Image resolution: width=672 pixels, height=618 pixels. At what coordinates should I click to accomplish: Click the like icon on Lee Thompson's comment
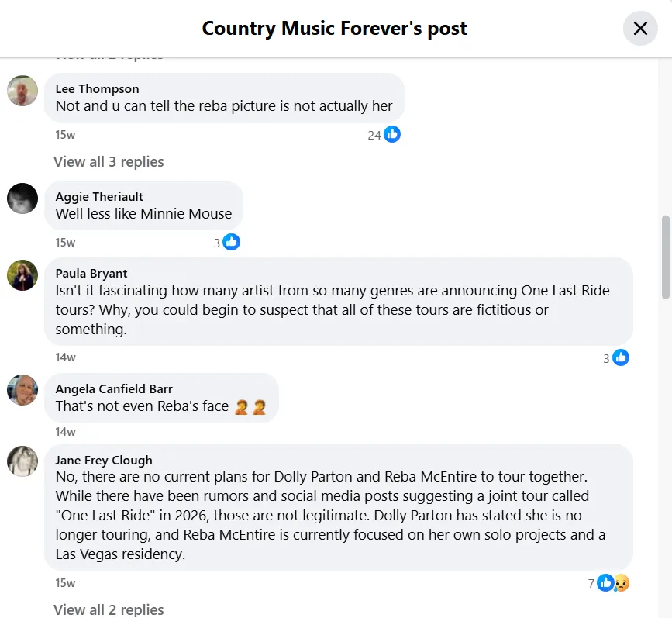pyautogui.click(x=392, y=135)
